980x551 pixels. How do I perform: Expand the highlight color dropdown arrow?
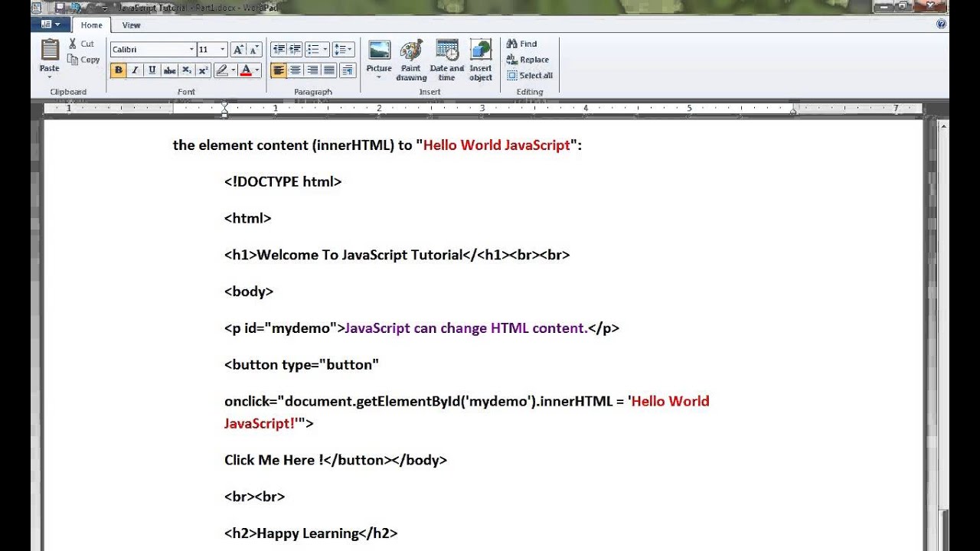click(234, 70)
